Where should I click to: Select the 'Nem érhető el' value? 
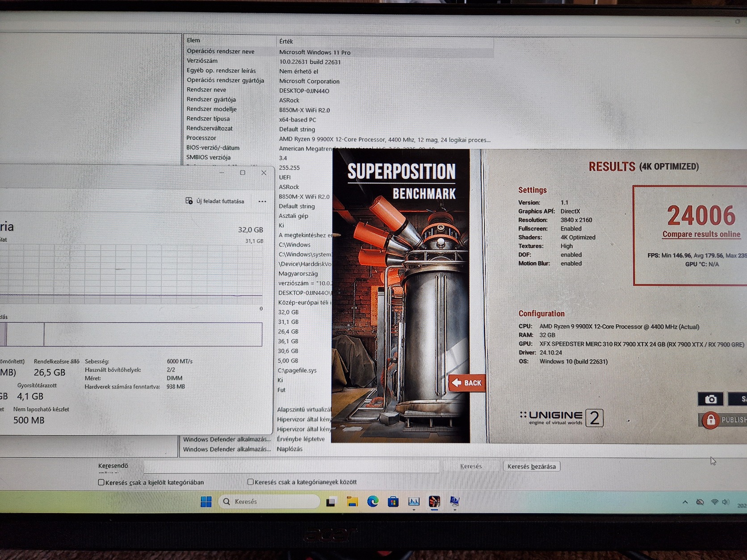point(298,71)
